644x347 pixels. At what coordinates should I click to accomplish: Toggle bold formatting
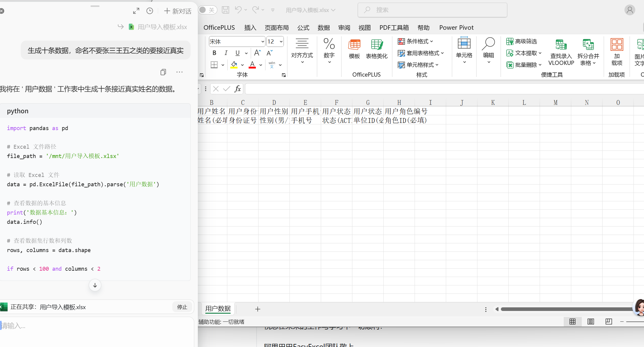[214, 53]
